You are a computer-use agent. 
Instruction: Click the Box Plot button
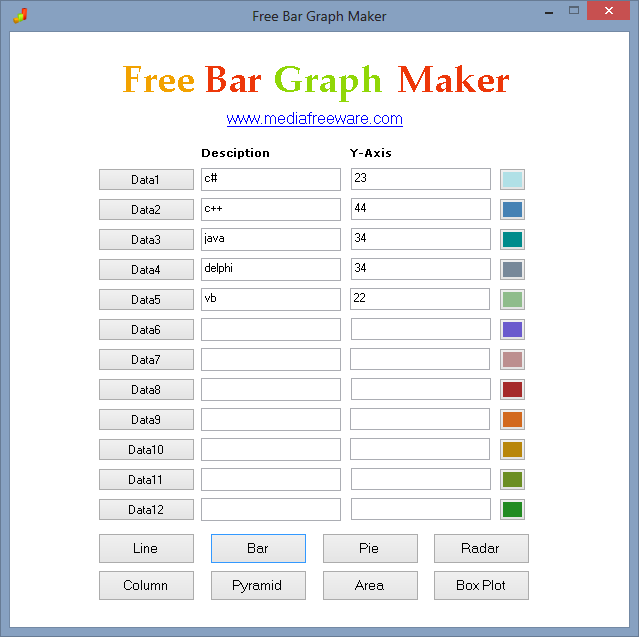click(x=480, y=585)
